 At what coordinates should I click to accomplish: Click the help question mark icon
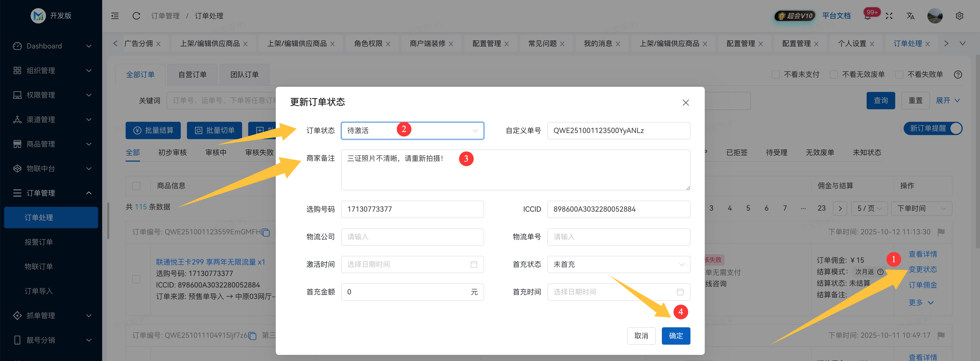pos(958,75)
